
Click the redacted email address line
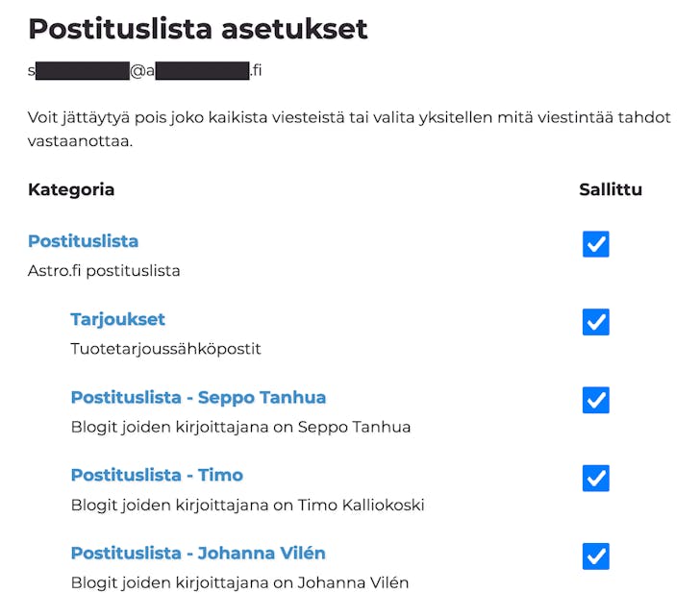tap(144, 71)
